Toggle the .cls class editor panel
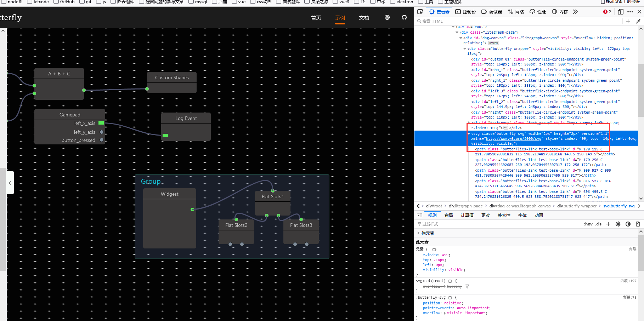The image size is (644, 321). [598, 224]
